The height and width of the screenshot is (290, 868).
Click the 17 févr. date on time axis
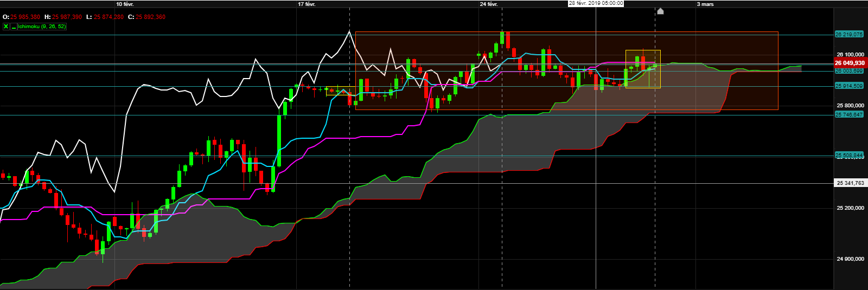(307, 4)
